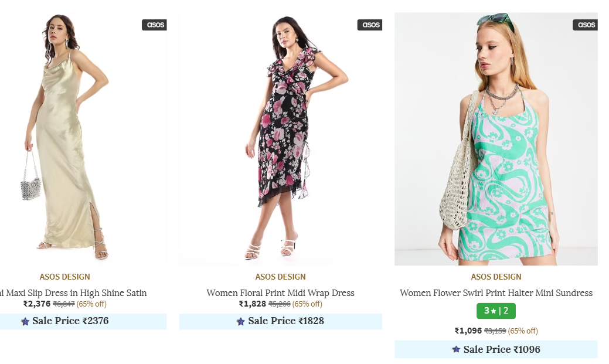This screenshot has width=609, height=364.
Task: Click star icon beside Sale Price ₹1828
Action: point(240,321)
